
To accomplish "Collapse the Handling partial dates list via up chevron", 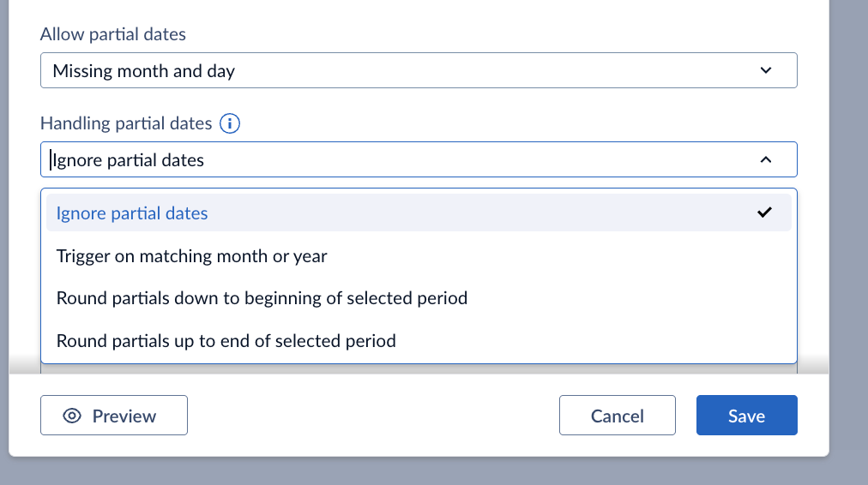I will 766,159.
